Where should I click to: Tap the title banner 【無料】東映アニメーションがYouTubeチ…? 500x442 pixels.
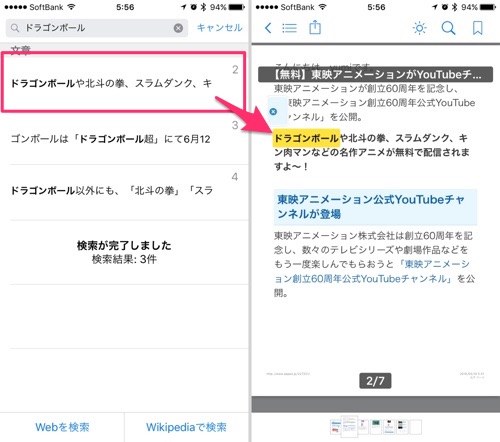pos(375,75)
